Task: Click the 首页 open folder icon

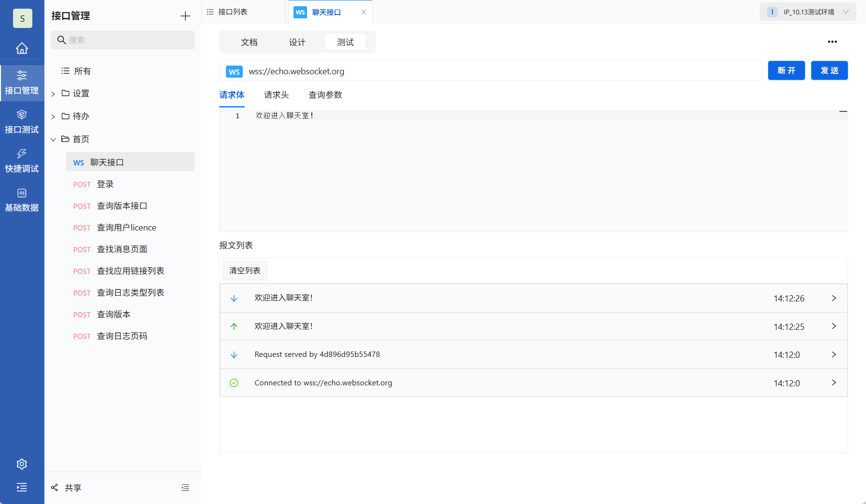Action: point(66,139)
